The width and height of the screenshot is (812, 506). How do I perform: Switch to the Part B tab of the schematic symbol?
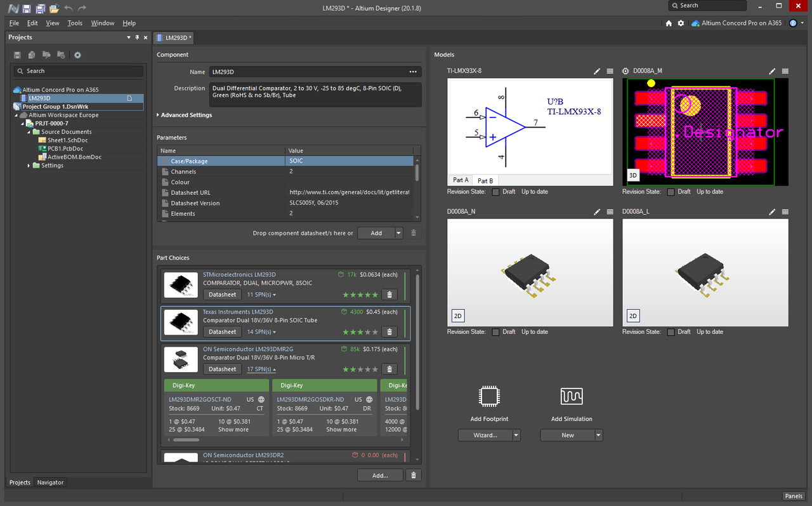click(x=485, y=180)
